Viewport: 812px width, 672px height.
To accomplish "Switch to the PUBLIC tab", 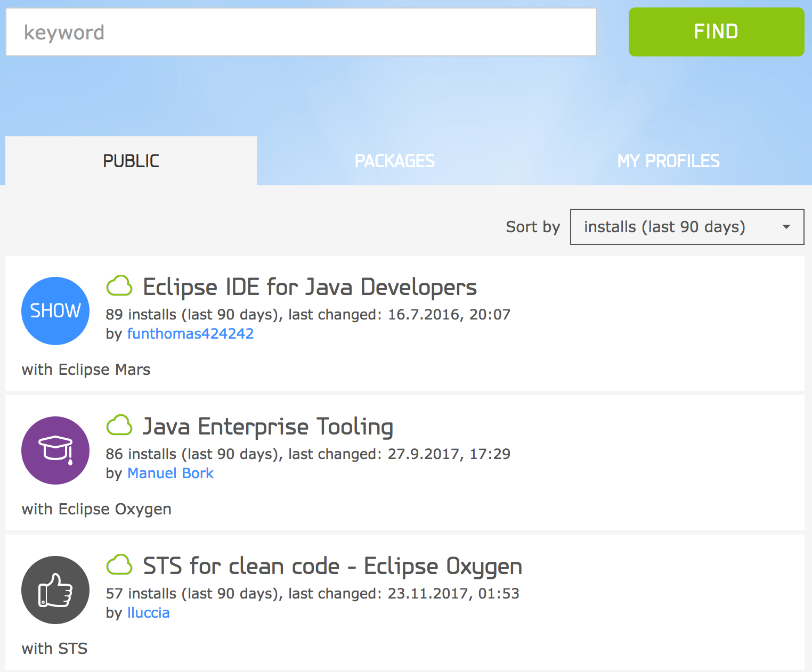I will click(131, 161).
